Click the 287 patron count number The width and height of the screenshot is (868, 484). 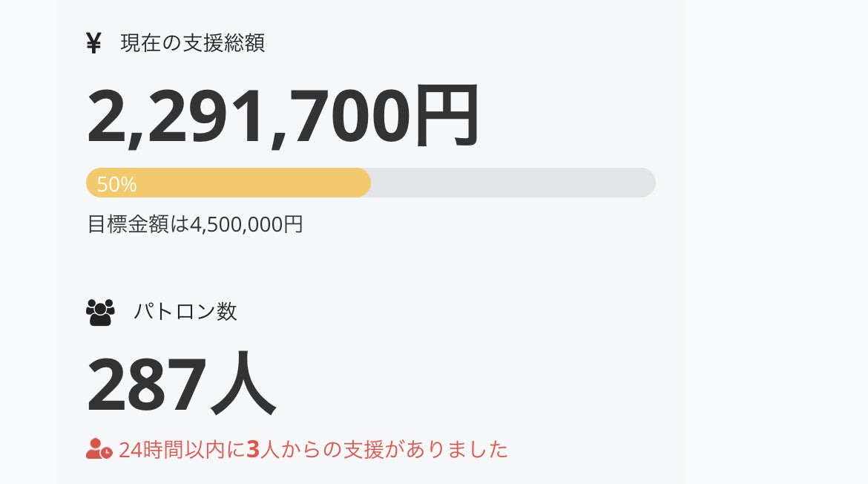tap(146, 385)
